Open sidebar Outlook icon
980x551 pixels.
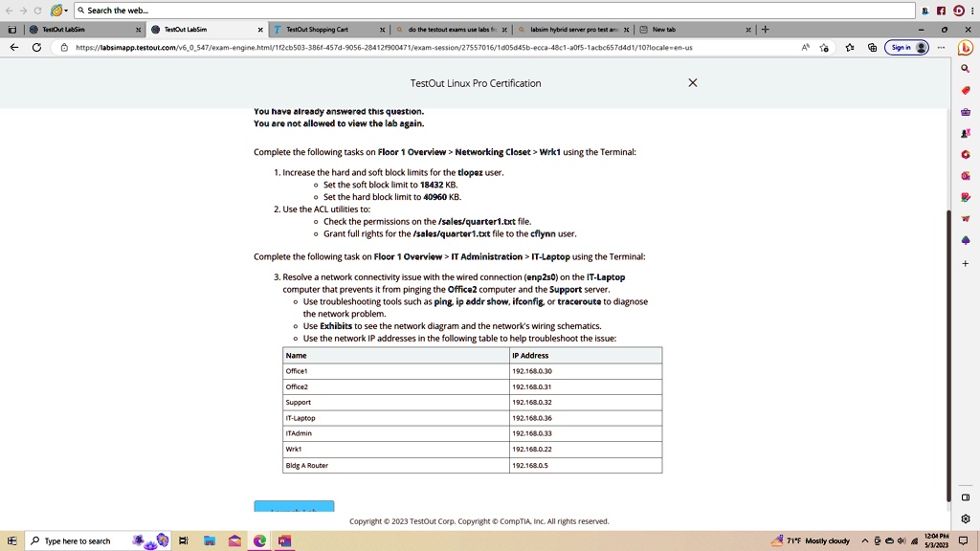pyautogui.click(x=966, y=176)
